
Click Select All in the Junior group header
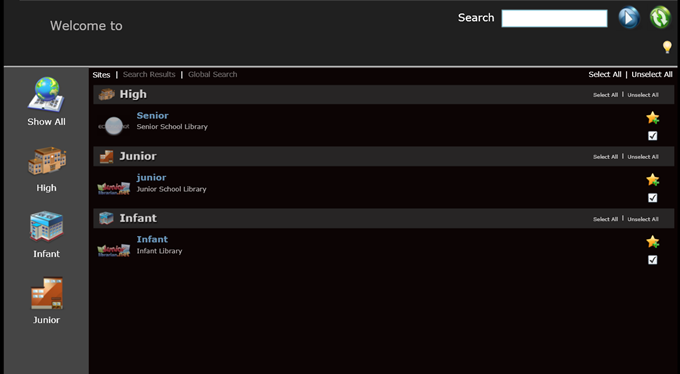click(x=605, y=157)
